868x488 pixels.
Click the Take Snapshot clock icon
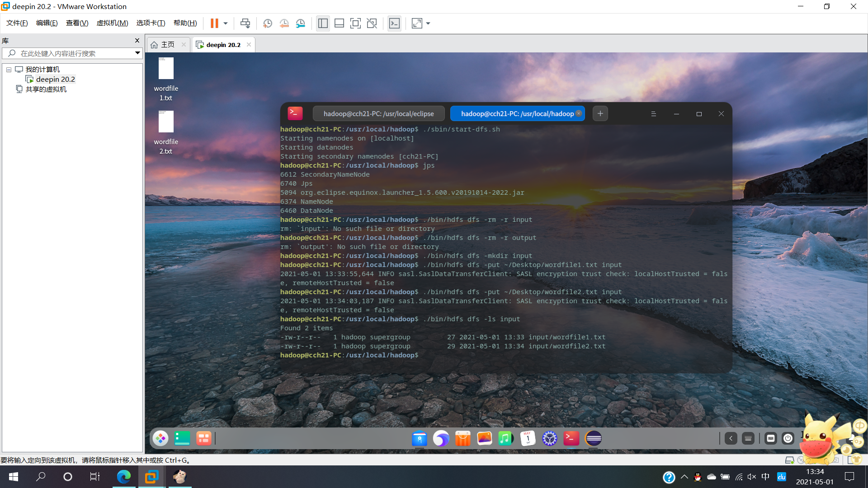point(267,23)
